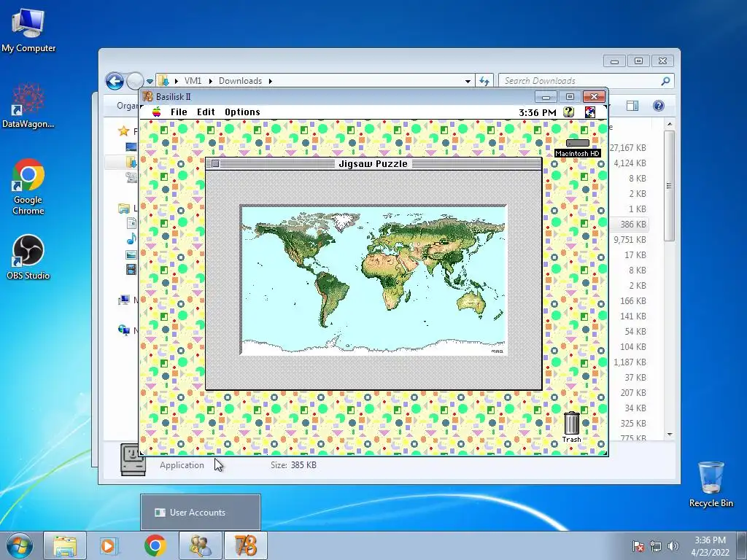The width and height of the screenshot is (747, 560).
Task: Click the Jigsaw Puzzle window close box
Action: (x=215, y=164)
